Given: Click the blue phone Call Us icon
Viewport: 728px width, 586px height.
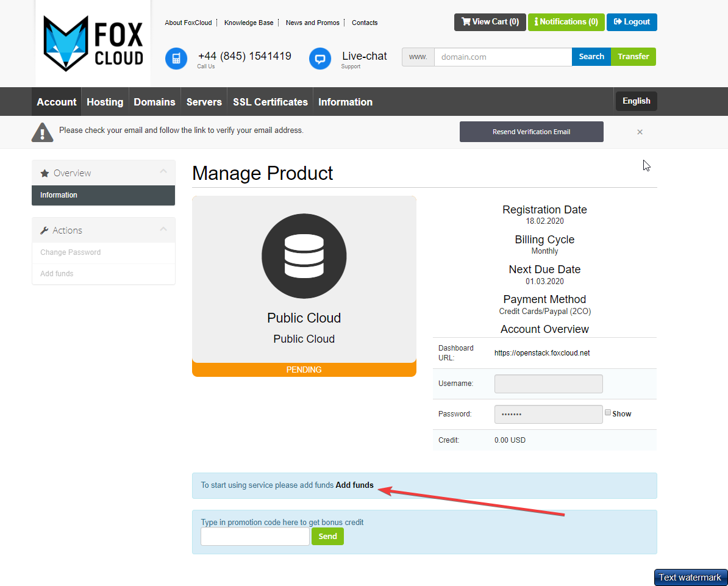Looking at the screenshot, I should (176, 59).
